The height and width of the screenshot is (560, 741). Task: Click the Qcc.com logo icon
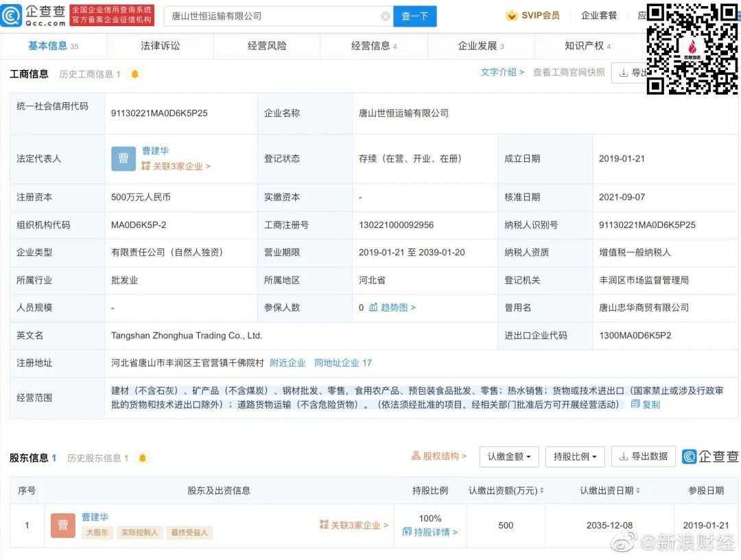click(x=12, y=15)
